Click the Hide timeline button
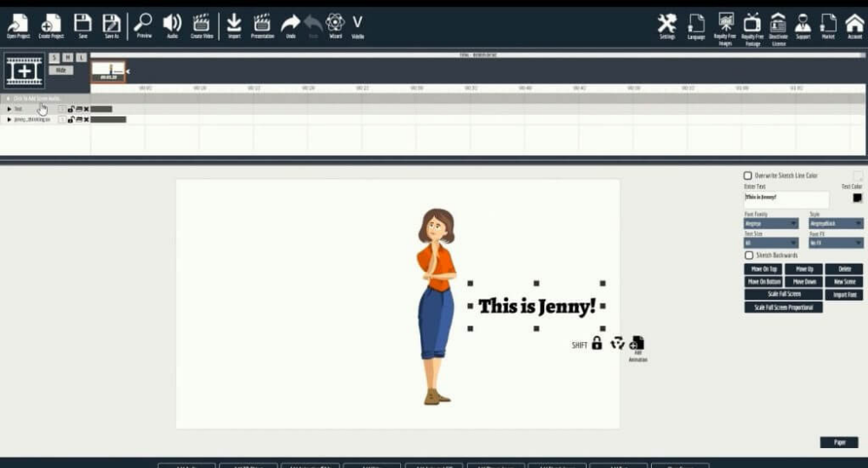 [61, 70]
